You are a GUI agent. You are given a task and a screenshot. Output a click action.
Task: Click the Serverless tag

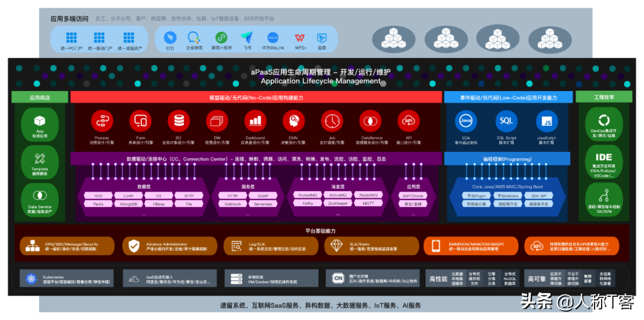(x=262, y=203)
